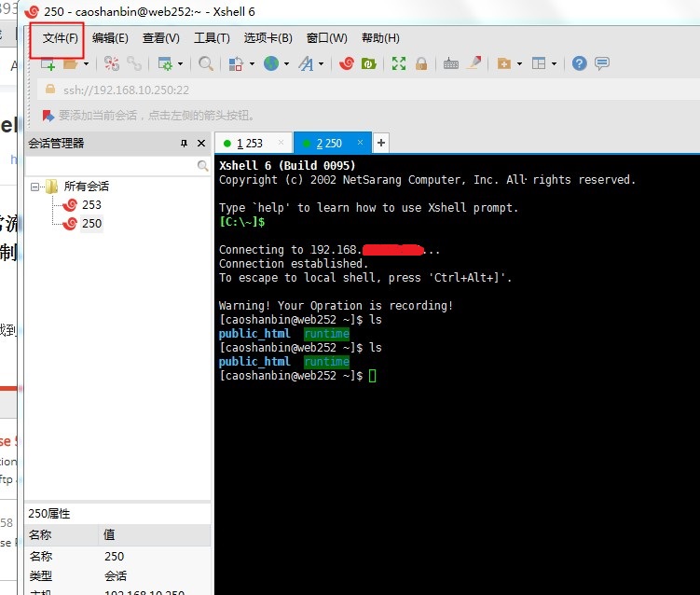700x595 pixels.
Task: Open the blue Help question mark icon
Action: (579, 63)
